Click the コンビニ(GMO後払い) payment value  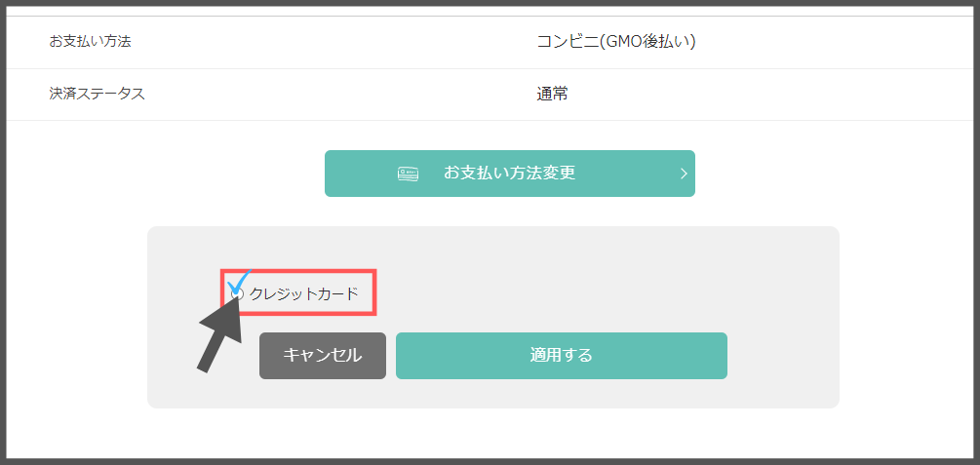616,42
